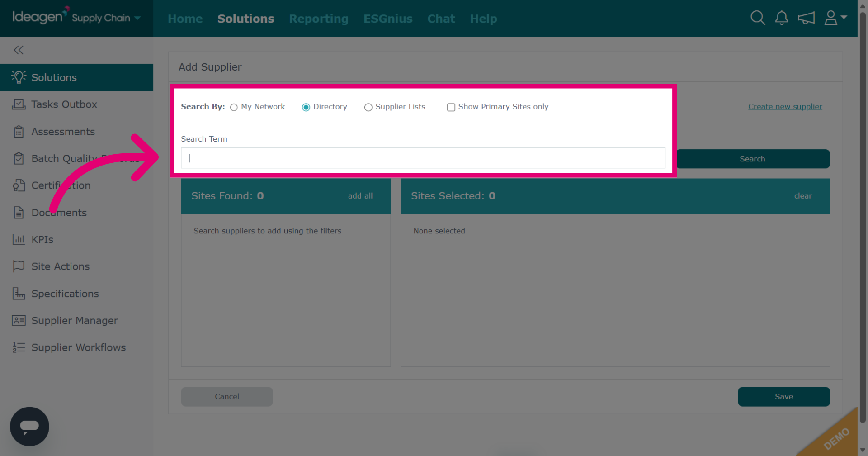This screenshot has height=456, width=868.
Task: Open the search magnifier in the header
Action: 758,18
